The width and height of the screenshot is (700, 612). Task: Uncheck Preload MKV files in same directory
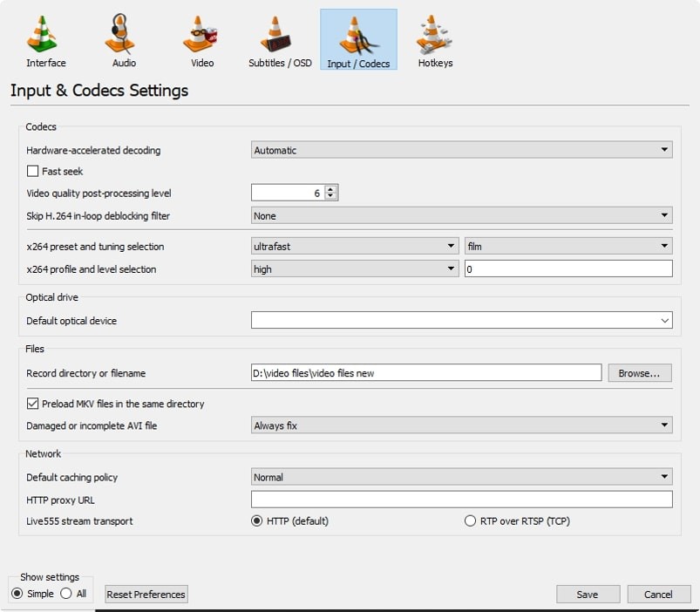32,404
